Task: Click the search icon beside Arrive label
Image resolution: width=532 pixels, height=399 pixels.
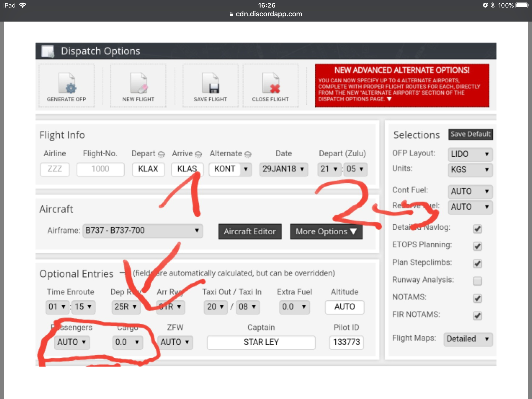Action: [198, 154]
